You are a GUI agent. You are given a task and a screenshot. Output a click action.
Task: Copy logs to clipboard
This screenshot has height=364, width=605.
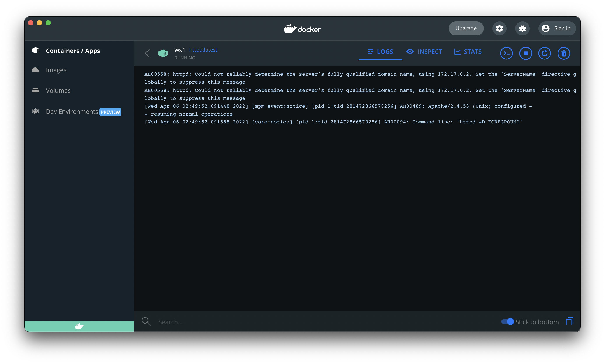click(x=569, y=321)
